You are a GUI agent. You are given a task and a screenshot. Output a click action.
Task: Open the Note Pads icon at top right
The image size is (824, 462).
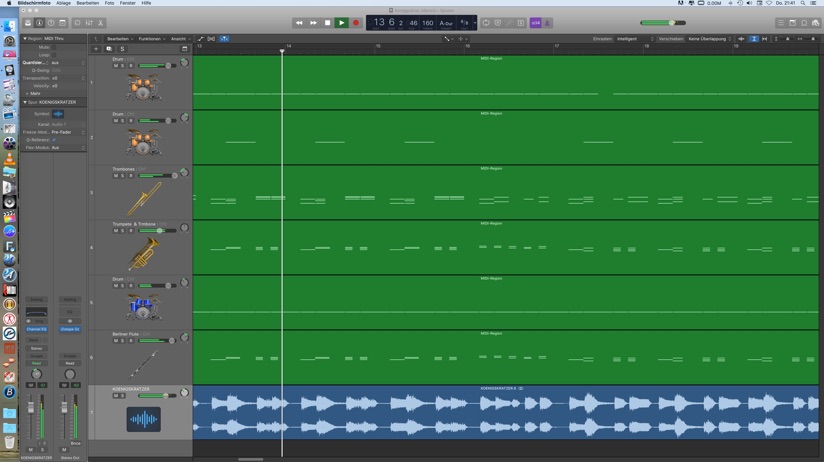[792, 23]
